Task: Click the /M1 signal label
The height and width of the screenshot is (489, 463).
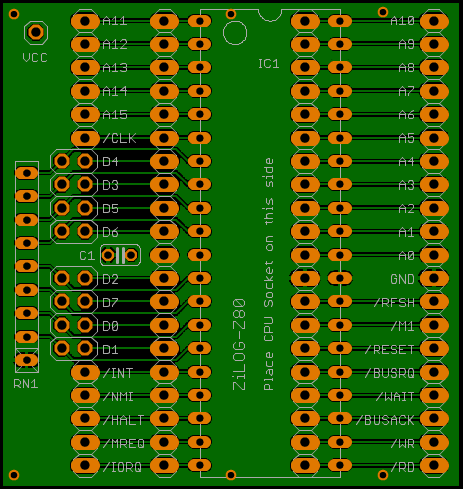Action: (x=402, y=326)
